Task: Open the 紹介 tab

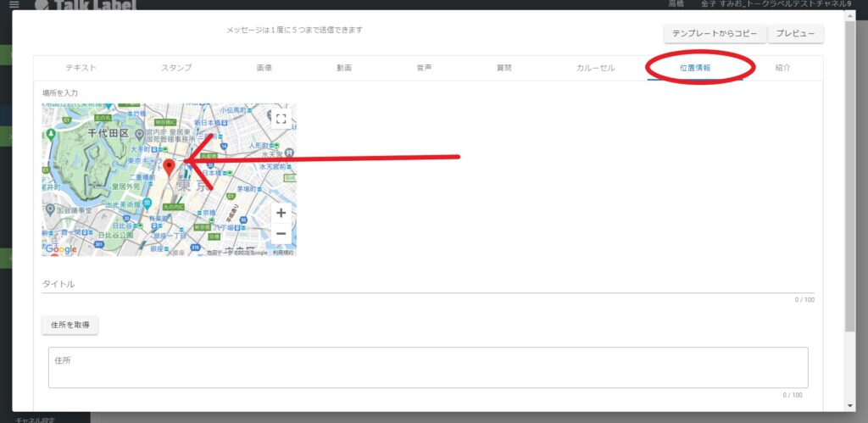Action: (782, 68)
